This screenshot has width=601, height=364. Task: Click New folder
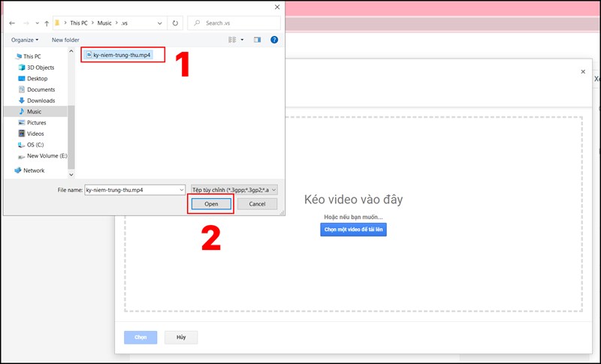pos(65,40)
